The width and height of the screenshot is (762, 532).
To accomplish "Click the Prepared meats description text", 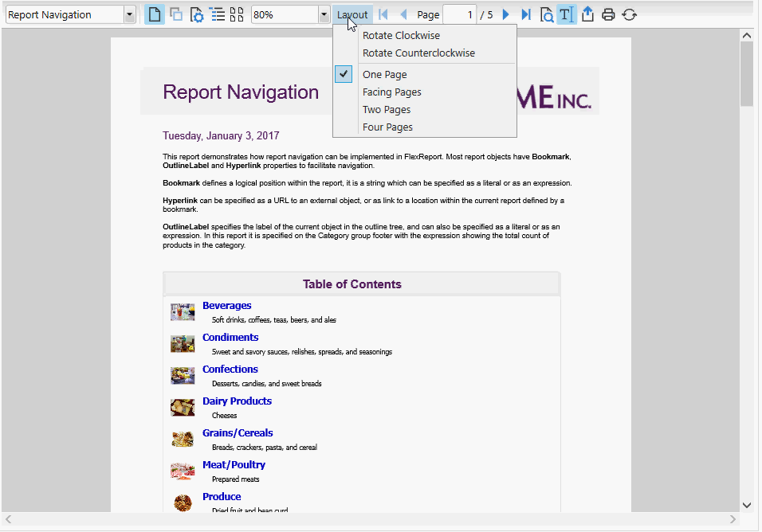I will click(x=236, y=479).
